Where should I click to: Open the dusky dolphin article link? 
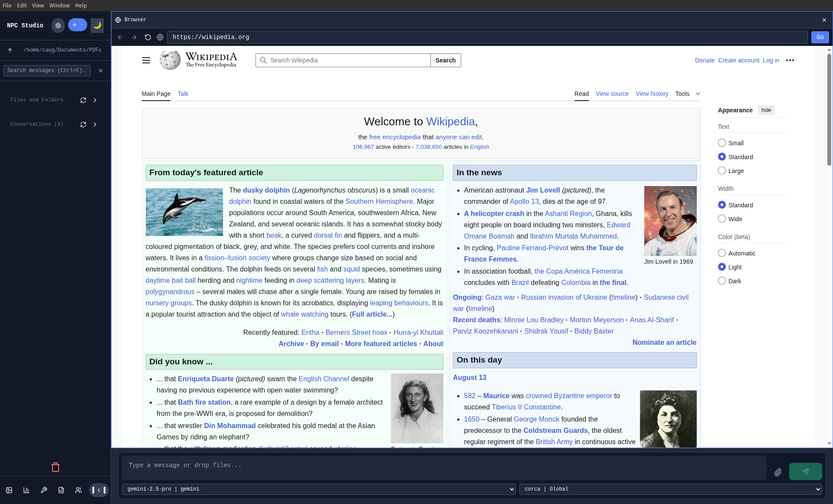click(x=266, y=190)
